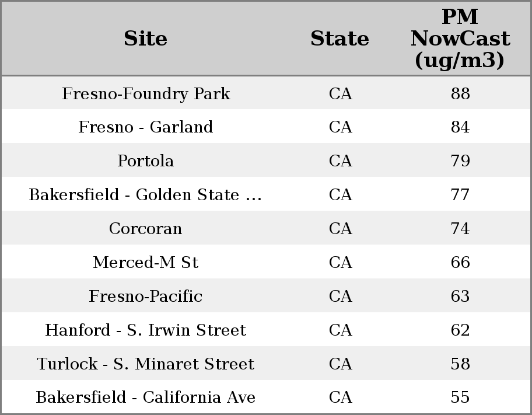Click Turlock - S. Minaret Street cell

pos(146,364)
